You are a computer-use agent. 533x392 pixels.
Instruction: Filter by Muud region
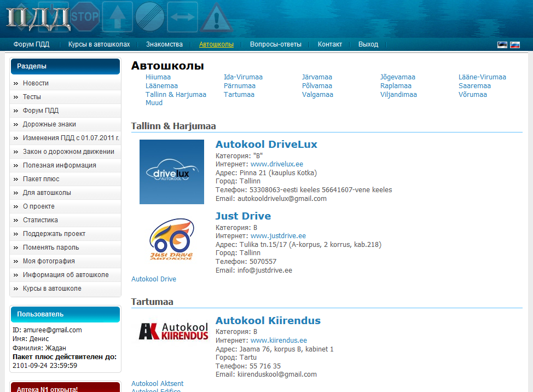click(154, 103)
